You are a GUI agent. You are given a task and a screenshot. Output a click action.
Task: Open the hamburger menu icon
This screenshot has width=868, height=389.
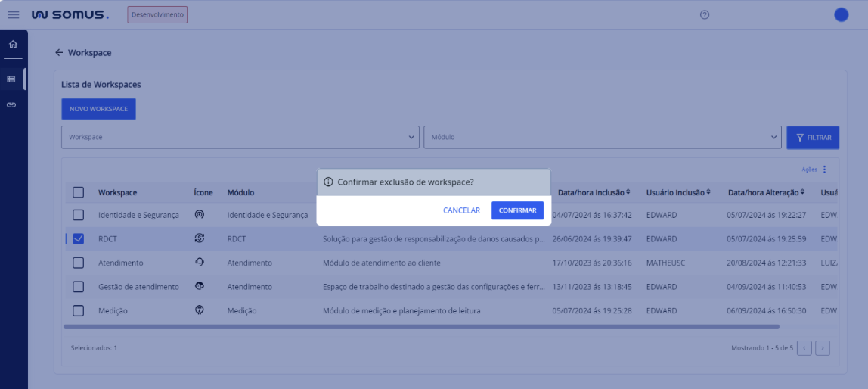(x=14, y=15)
